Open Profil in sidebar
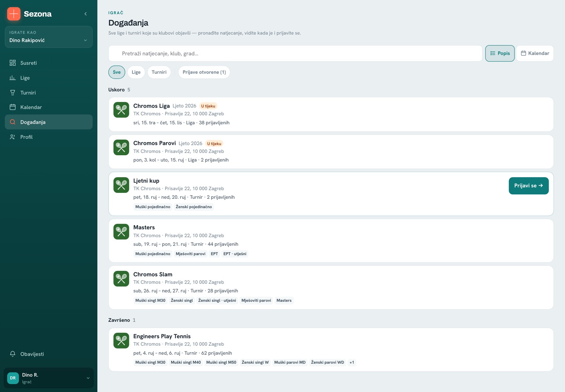Screen dimensions: 565x392 tap(49, 137)
